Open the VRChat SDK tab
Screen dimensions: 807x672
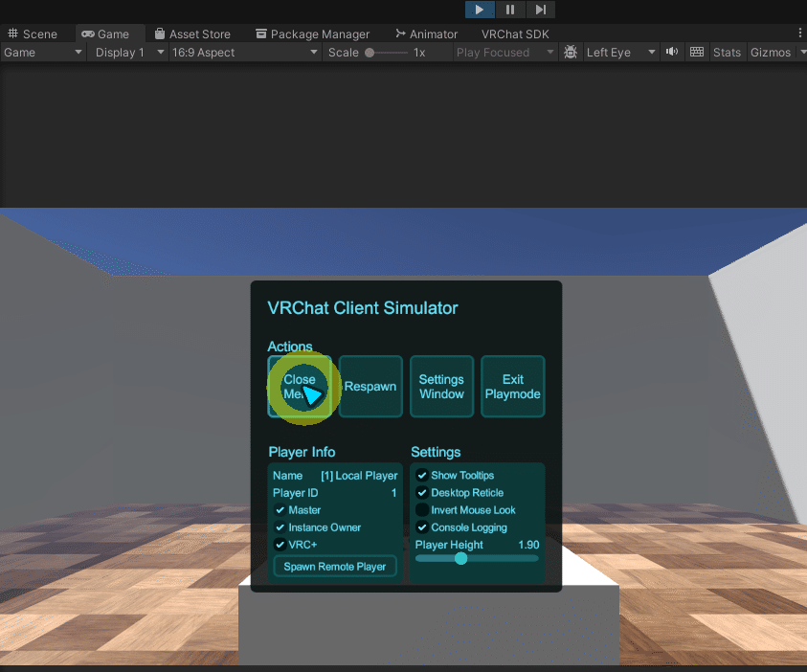coord(515,34)
